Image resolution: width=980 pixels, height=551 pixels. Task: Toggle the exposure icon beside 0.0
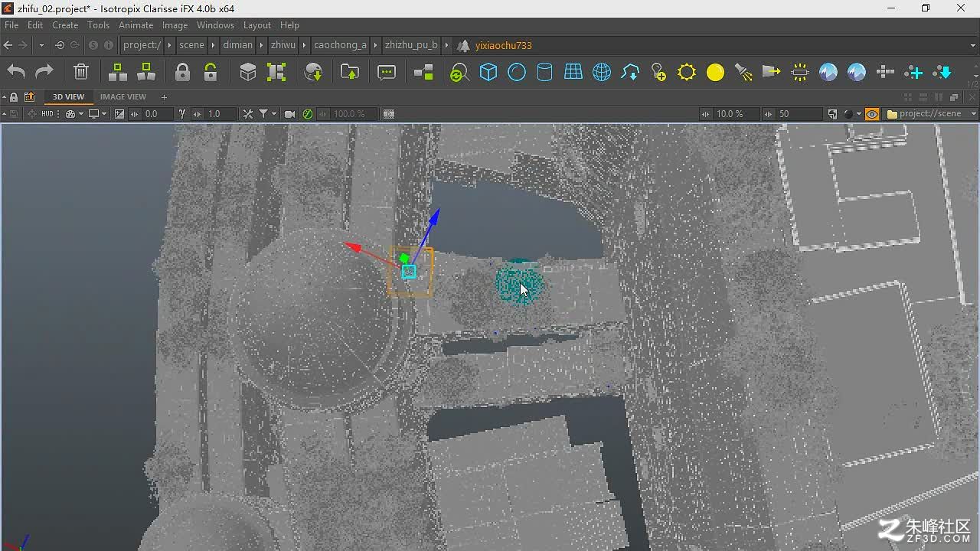coord(119,113)
